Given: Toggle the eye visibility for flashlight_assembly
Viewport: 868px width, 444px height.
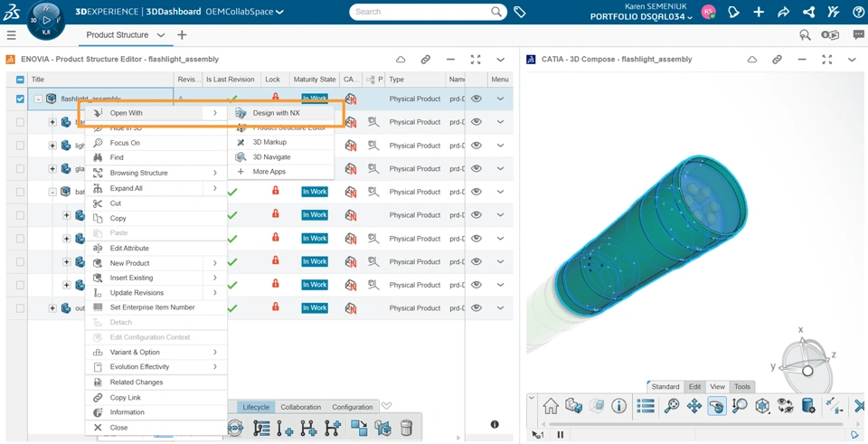Looking at the screenshot, I should (x=476, y=99).
